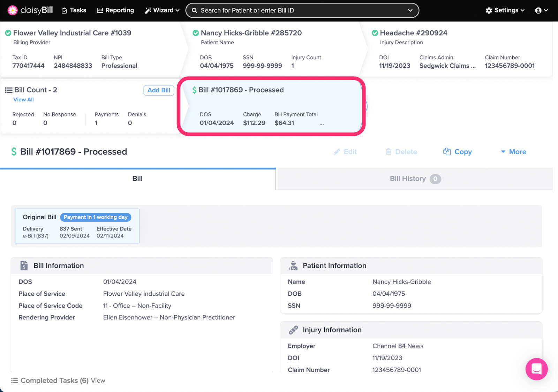Click NPI value 2484848833
The height and width of the screenshot is (392, 558).
click(x=73, y=66)
